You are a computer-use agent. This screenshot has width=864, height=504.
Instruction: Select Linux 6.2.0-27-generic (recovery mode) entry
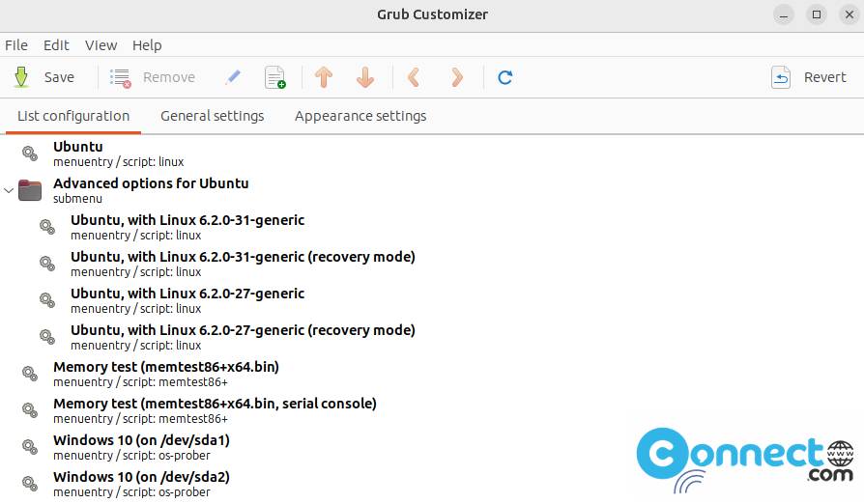click(432, 337)
